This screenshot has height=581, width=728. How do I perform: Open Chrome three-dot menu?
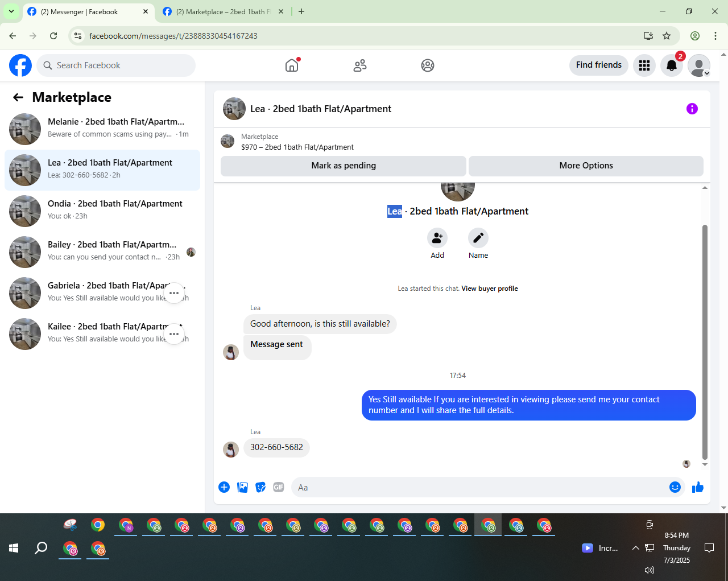[715, 36]
